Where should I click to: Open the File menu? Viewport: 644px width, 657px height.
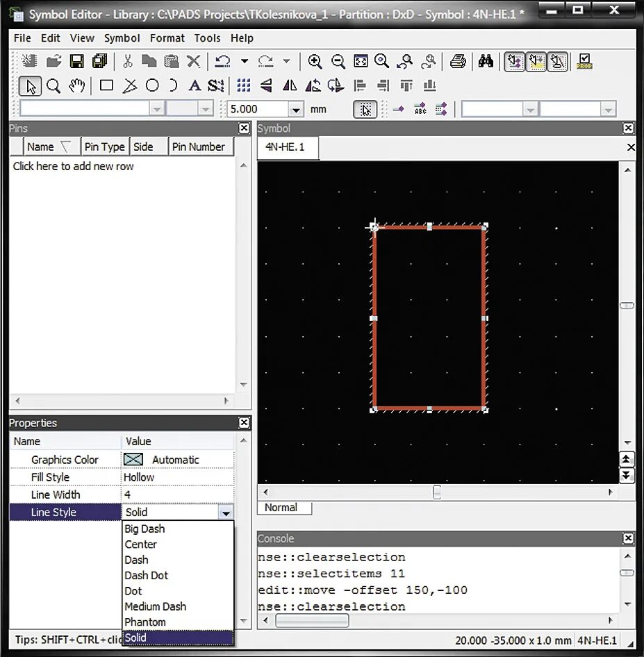(22, 38)
